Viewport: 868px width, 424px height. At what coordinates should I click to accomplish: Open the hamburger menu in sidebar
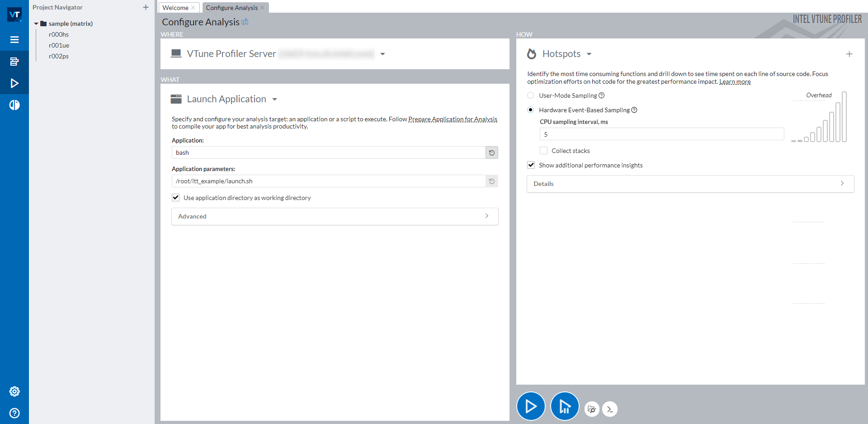coord(14,40)
